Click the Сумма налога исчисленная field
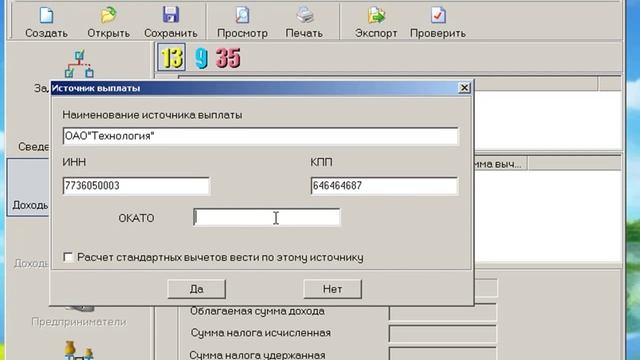Screen dimensions: 640x360 click(442, 333)
